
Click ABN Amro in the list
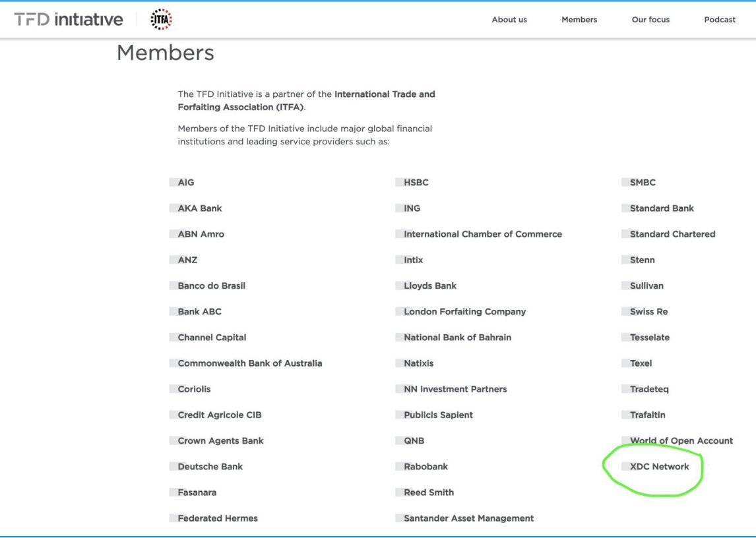[x=201, y=234]
